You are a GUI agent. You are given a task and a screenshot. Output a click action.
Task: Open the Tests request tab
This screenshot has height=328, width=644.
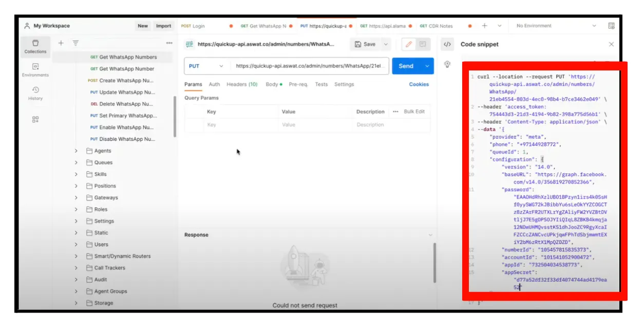pos(321,84)
